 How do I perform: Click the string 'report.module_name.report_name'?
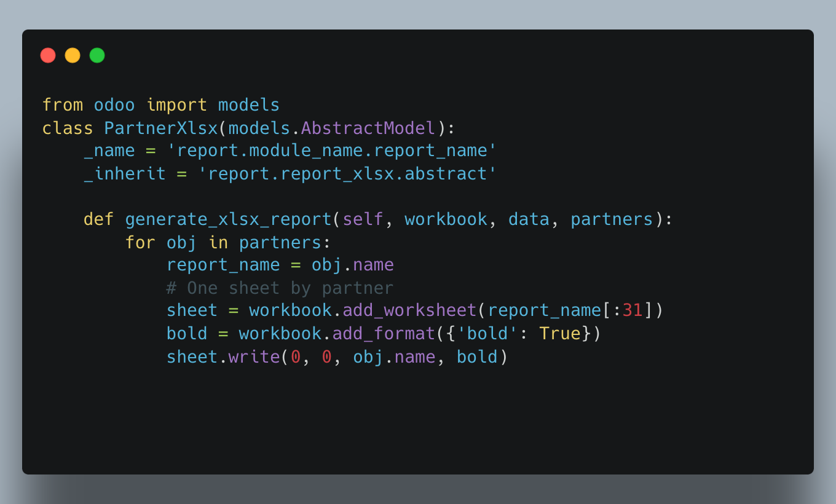pyautogui.click(x=332, y=151)
